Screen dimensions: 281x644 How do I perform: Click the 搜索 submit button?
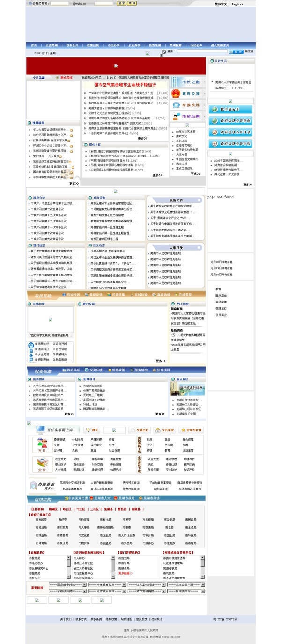[237, 52]
